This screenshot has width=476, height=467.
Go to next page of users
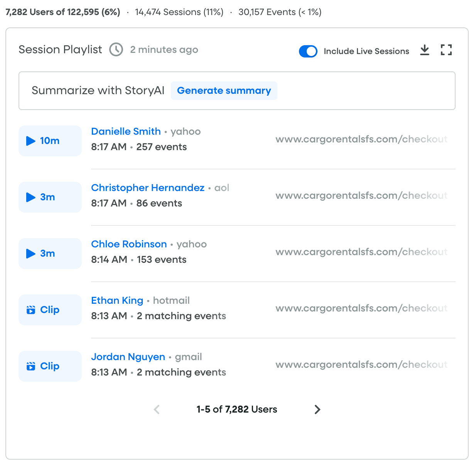click(317, 409)
